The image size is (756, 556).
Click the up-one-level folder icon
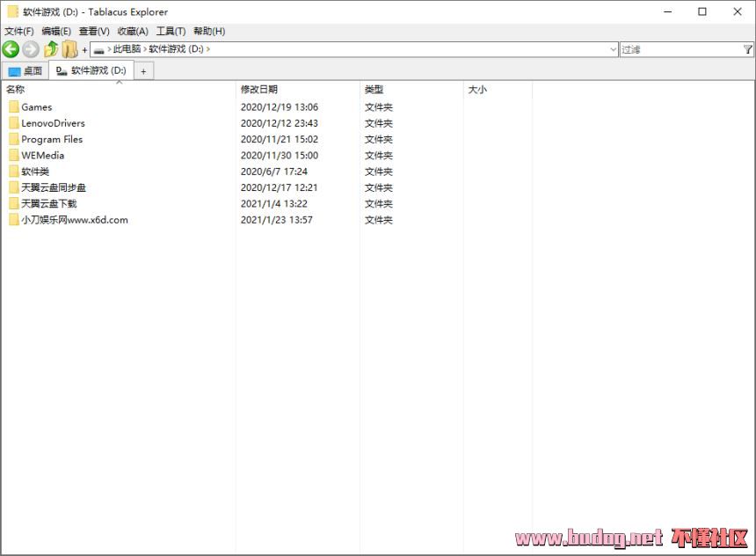[50, 49]
